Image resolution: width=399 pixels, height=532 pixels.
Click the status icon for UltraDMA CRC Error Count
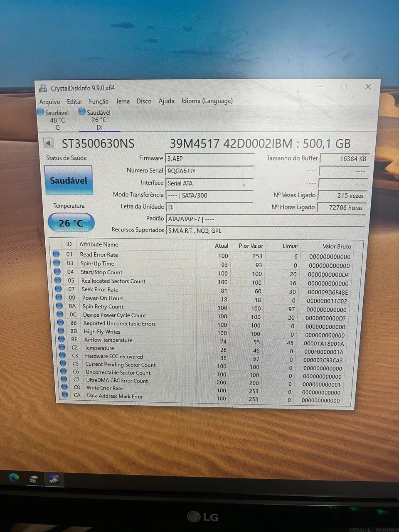point(64,379)
